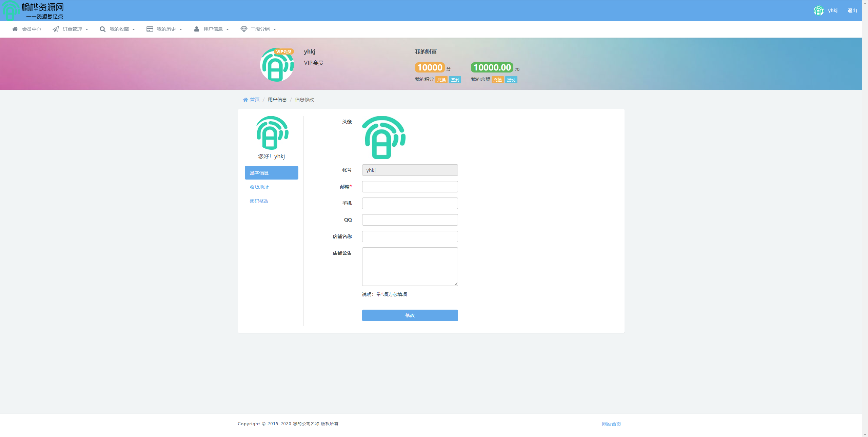Screen dimensions: 868x437
Task: Click the diamond icon for 三级分销
Action: [244, 29]
